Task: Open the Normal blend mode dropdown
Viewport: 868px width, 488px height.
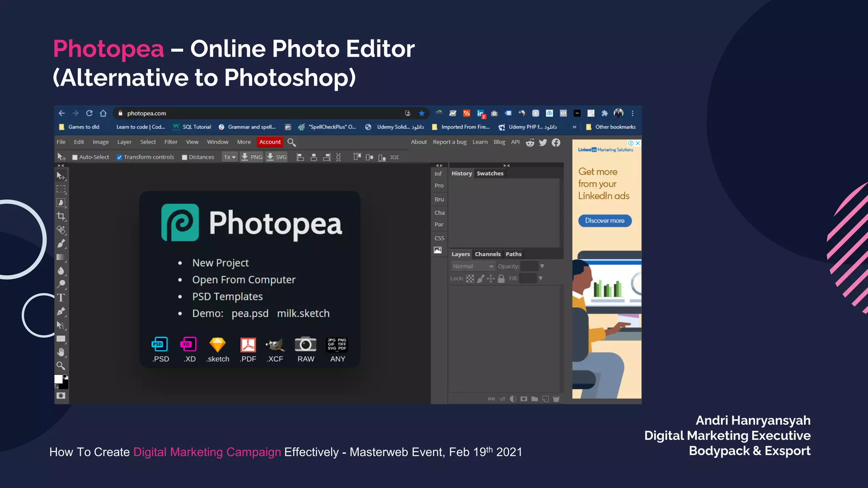Action: [473, 266]
